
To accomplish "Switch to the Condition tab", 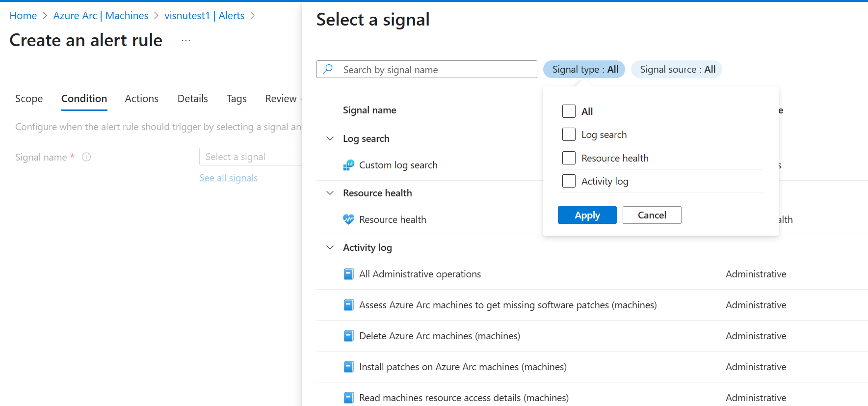I will [84, 99].
